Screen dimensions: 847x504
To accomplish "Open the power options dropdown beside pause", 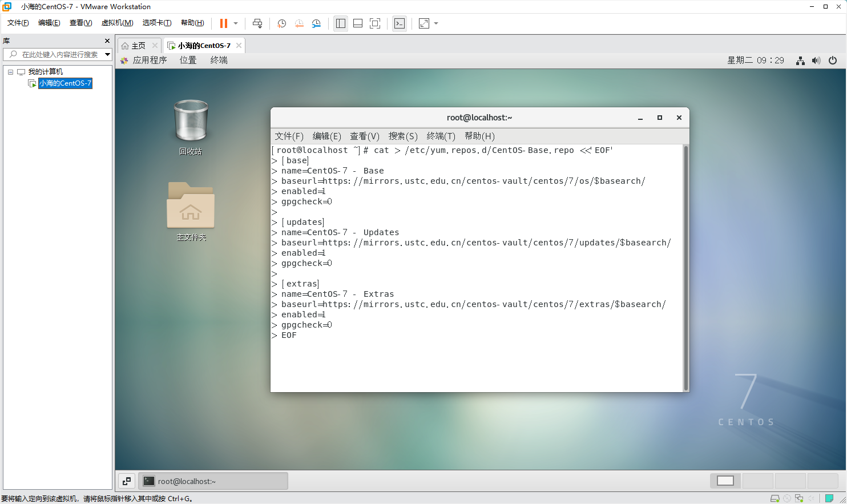I will 236,23.
